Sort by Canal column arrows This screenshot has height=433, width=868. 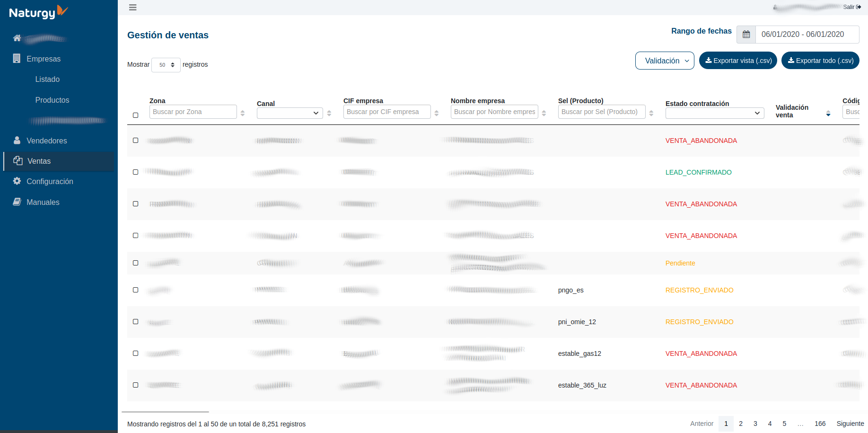point(329,113)
